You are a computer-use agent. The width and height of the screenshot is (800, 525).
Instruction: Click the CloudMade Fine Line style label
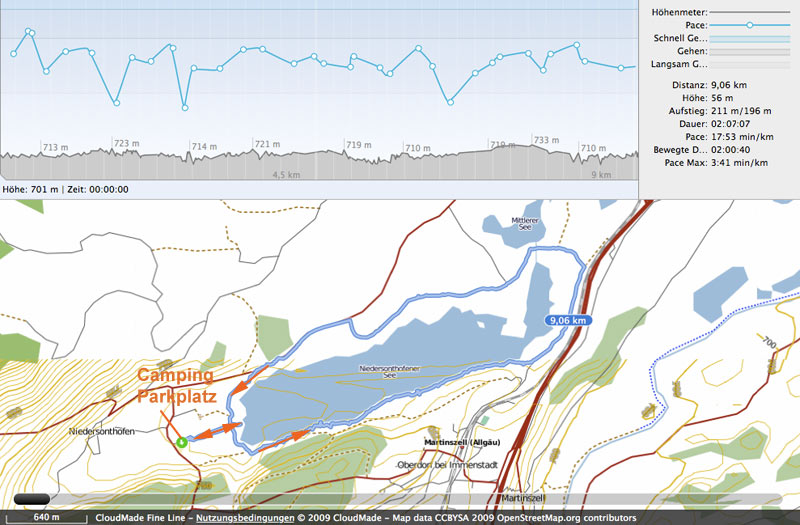click(140, 518)
